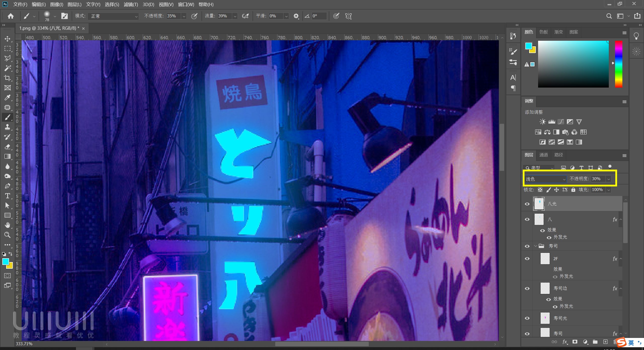Click the Share export icon
The width and height of the screenshot is (644, 350).
(x=637, y=16)
